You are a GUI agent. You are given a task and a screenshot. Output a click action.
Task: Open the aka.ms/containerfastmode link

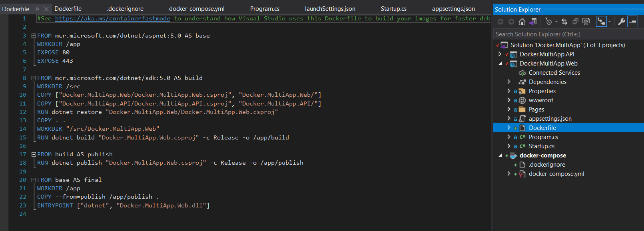point(112,18)
